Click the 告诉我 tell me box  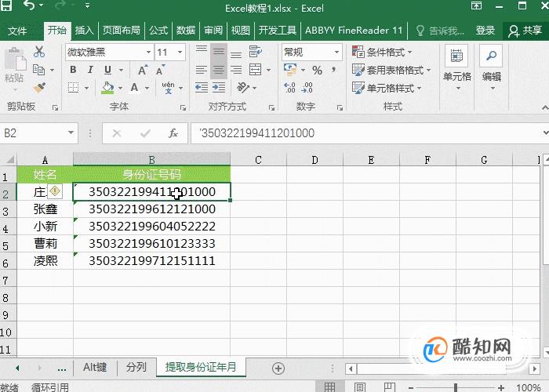pyautogui.click(x=440, y=31)
